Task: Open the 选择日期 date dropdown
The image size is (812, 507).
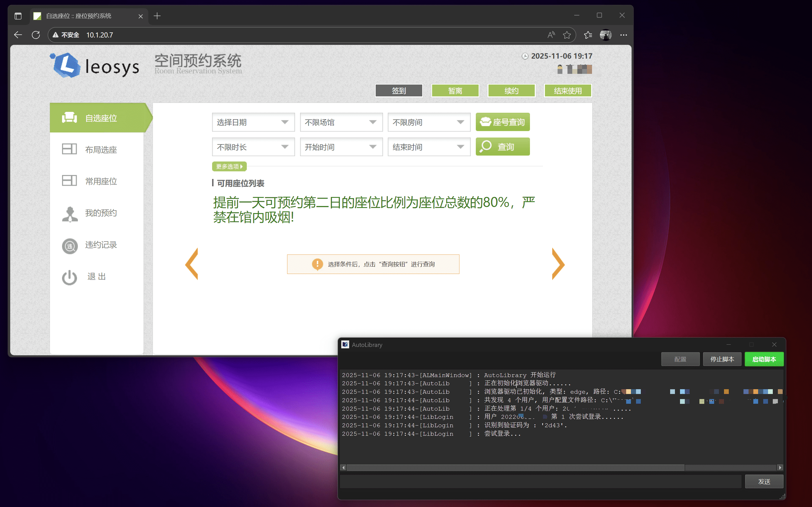Action: point(253,122)
